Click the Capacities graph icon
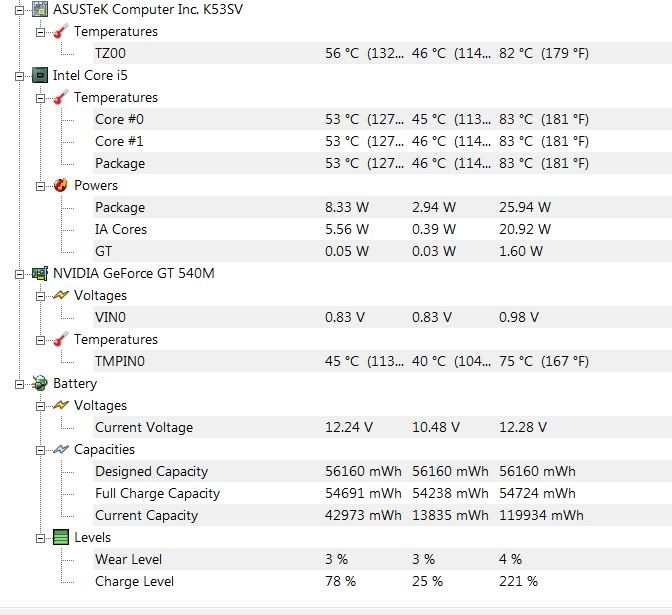Screen dimensions: 672x615 [x=60, y=449]
